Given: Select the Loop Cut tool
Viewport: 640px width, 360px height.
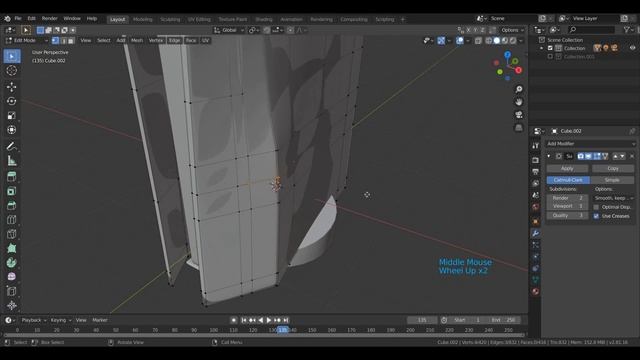Looking at the screenshot, I should [x=11, y=220].
